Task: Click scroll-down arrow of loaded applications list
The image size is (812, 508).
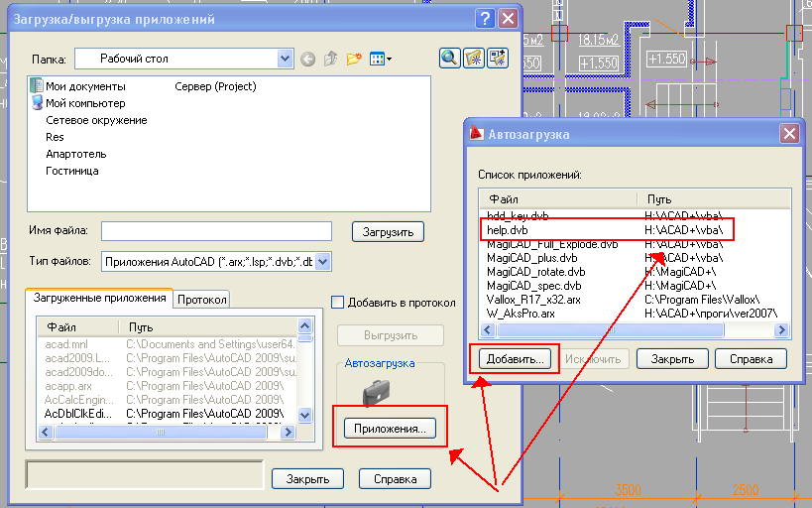Action: click(305, 415)
